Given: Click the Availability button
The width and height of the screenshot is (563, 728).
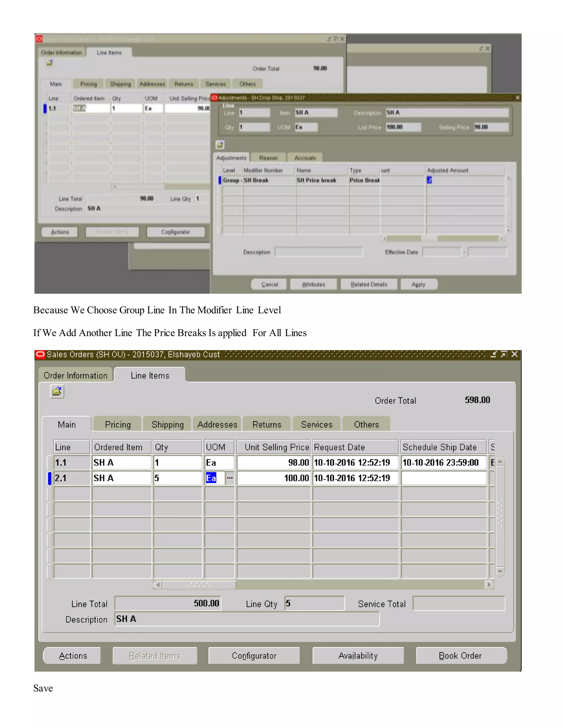Looking at the screenshot, I should click(358, 656).
